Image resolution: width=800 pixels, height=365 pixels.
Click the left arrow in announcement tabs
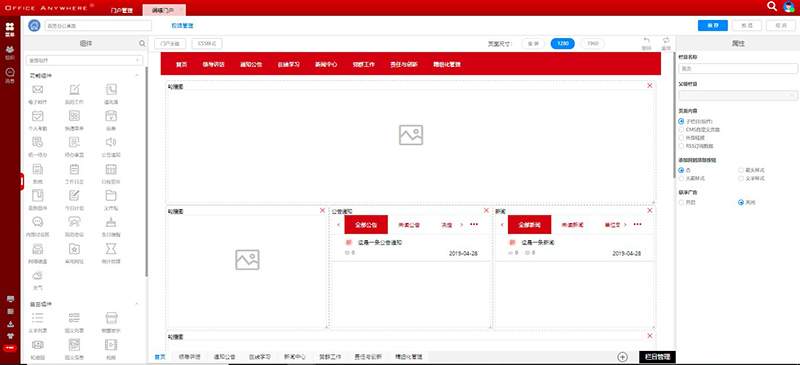pos(337,225)
